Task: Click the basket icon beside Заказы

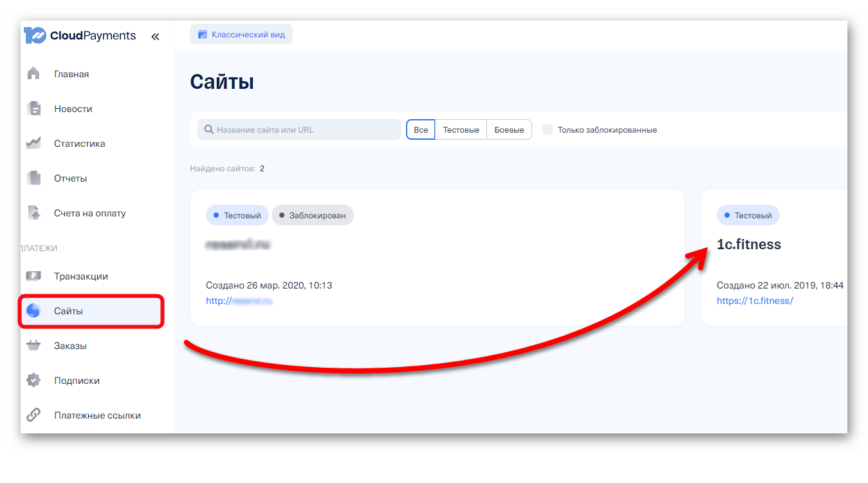Action: (x=33, y=346)
